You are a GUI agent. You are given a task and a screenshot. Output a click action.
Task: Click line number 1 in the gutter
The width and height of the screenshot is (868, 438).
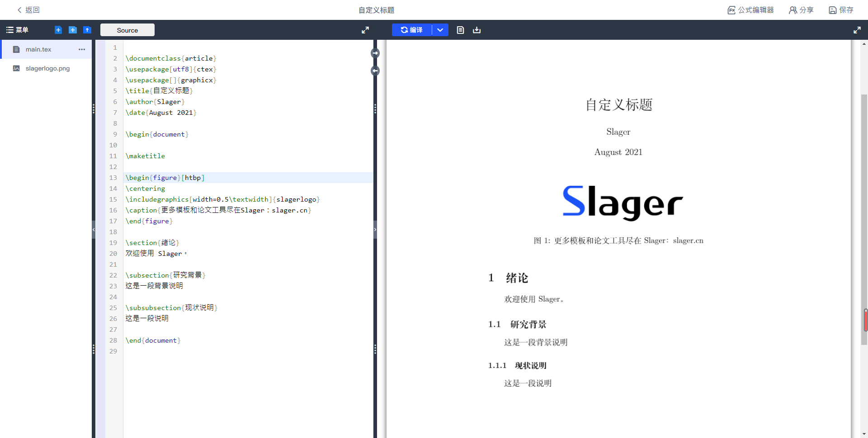click(x=115, y=47)
